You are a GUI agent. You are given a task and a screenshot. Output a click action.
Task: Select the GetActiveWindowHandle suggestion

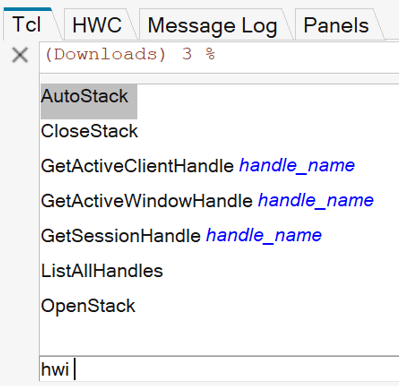(147, 201)
